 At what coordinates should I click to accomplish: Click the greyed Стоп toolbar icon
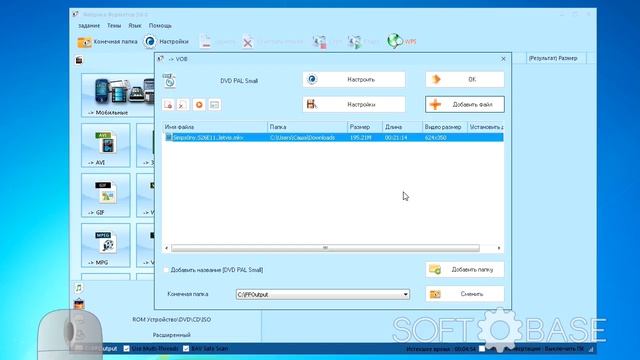click(x=320, y=42)
